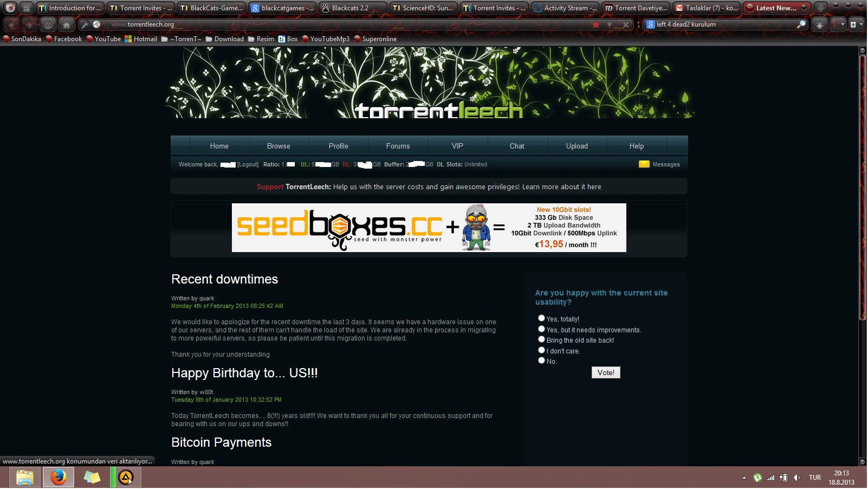
Task: Stop loading with the X in address bar
Action: pyautogui.click(x=626, y=24)
